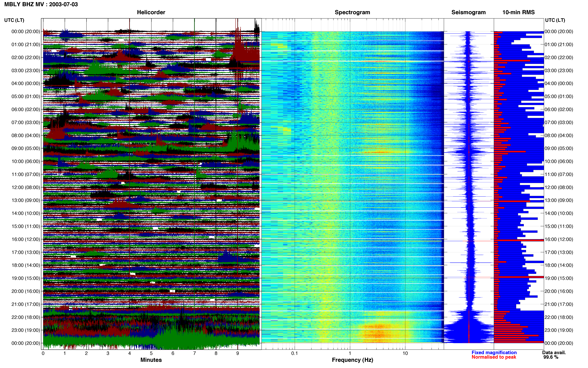This screenshot has height=368, width=588.
Task: Click "01:00 (21:00)" on the helicorder's time axis
Action: pos(26,44)
